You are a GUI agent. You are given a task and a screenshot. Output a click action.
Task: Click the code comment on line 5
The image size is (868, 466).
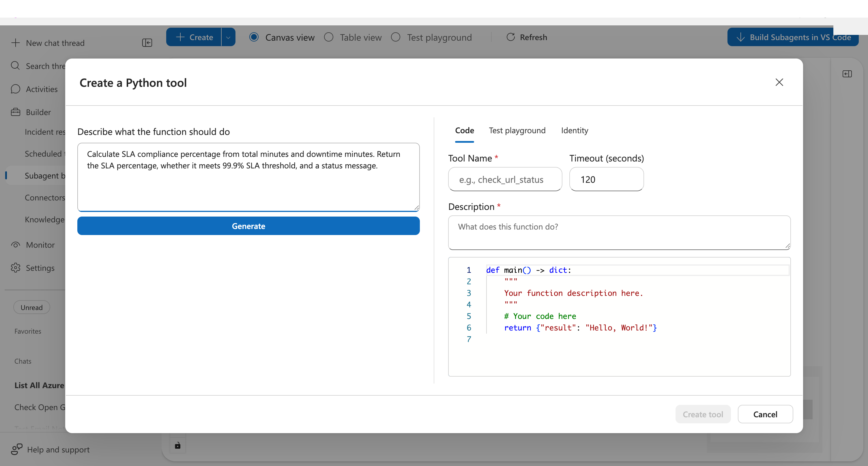[x=540, y=316]
